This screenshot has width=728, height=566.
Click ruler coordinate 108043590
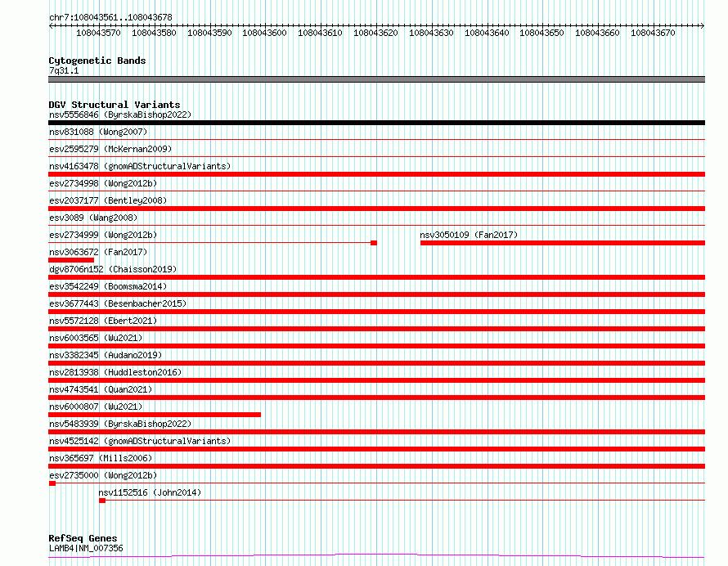209,33
